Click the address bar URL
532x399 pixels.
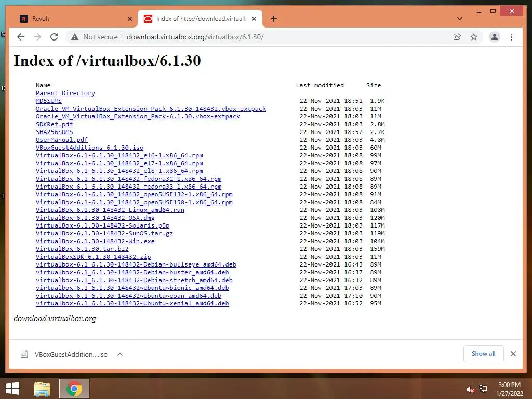(195, 37)
